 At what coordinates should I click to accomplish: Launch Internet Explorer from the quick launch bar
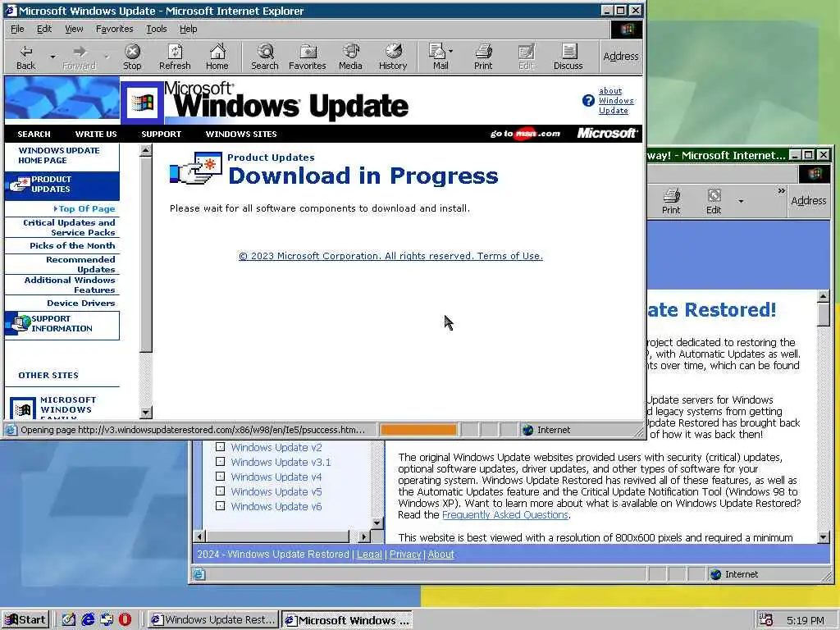88,619
